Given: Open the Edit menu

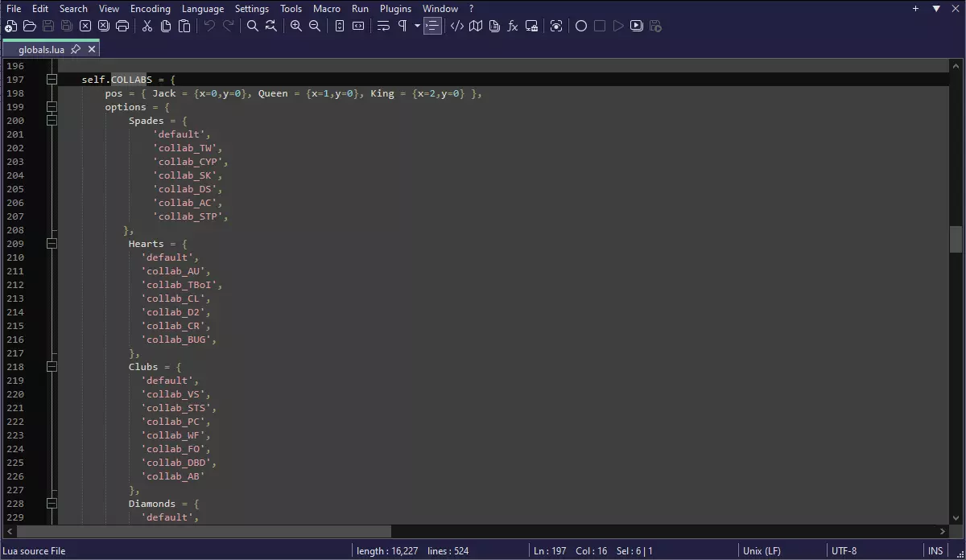Looking at the screenshot, I should (40, 8).
